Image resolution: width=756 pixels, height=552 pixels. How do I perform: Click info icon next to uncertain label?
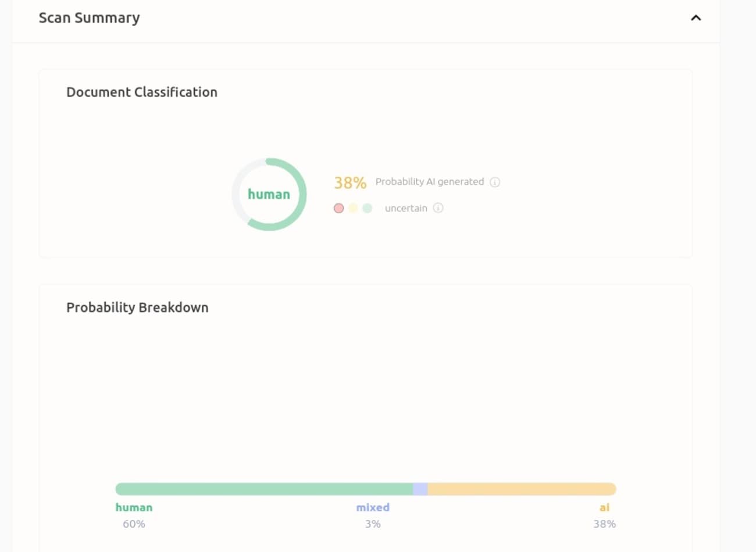click(x=438, y=208)
